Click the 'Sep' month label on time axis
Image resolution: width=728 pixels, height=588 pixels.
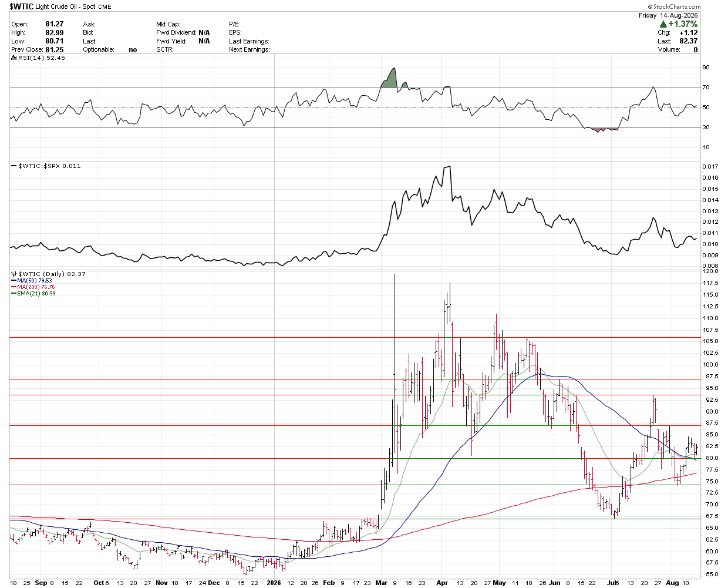41,583
